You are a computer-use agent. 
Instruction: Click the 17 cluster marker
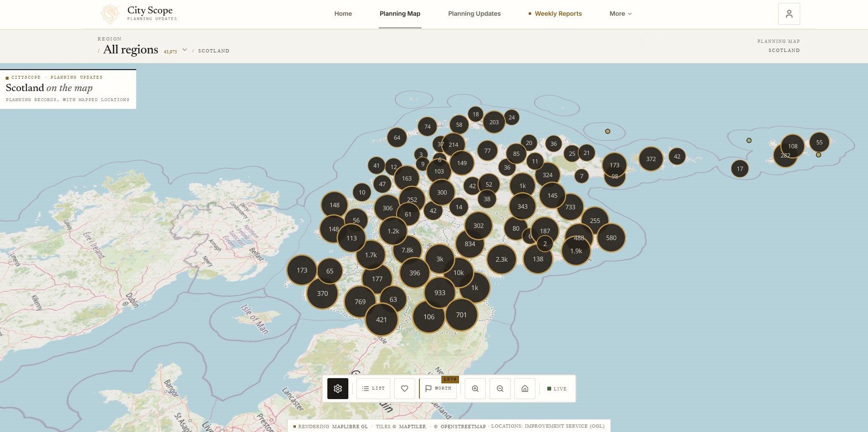[740, 168]
